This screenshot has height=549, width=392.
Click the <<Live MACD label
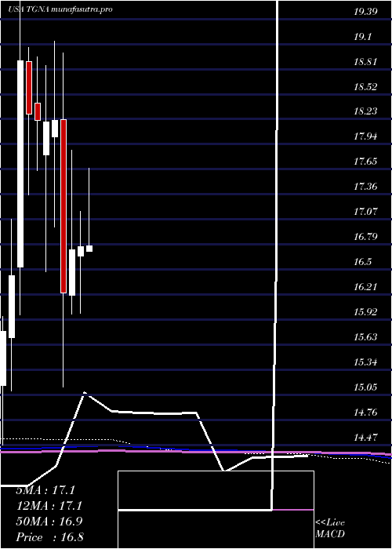[x=330, y=528]
